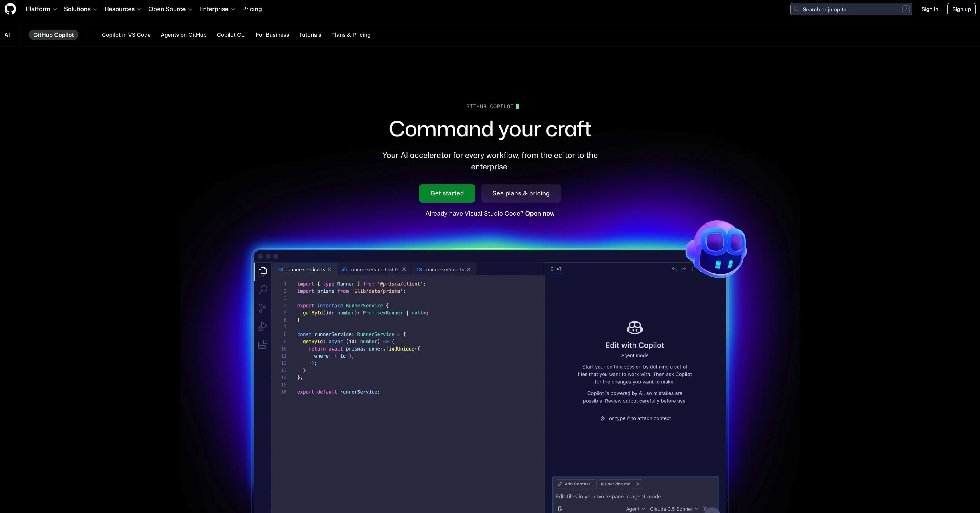Click the undo arrow in the Chat panel
980x513 pixels.
[x=674, y=269]
